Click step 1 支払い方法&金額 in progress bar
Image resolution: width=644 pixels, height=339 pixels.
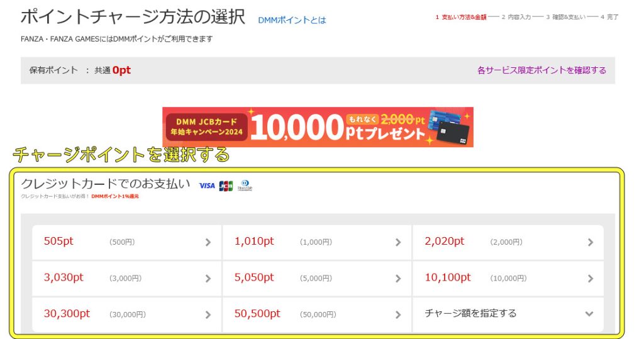point(461,17)
